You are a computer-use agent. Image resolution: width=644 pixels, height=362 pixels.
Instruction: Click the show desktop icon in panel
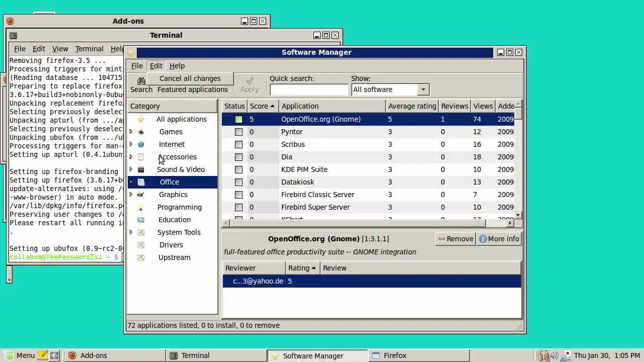(54, 355)
